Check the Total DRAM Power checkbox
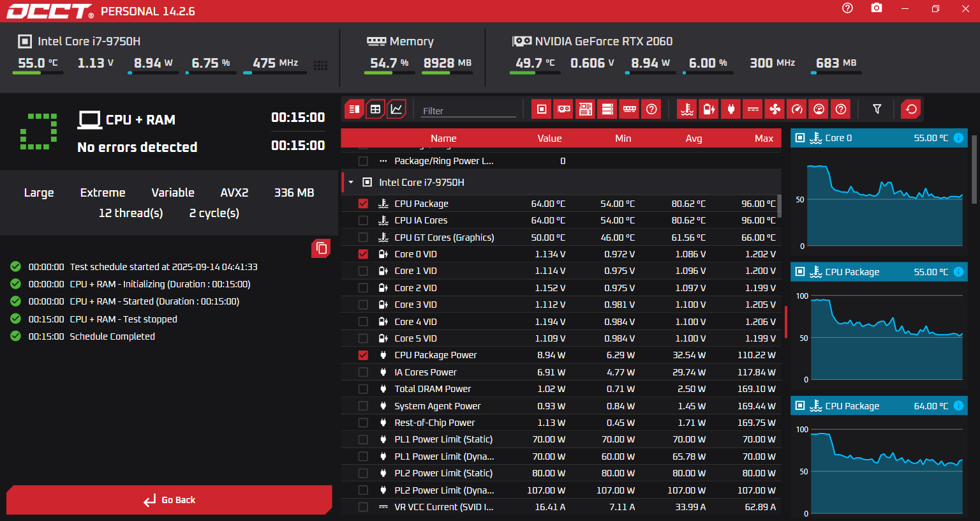 363,389
